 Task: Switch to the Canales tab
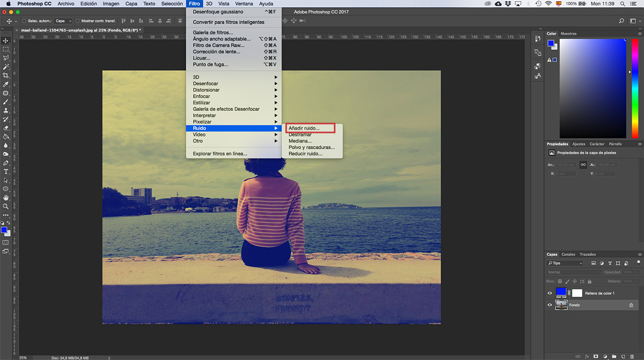point(568,254)
